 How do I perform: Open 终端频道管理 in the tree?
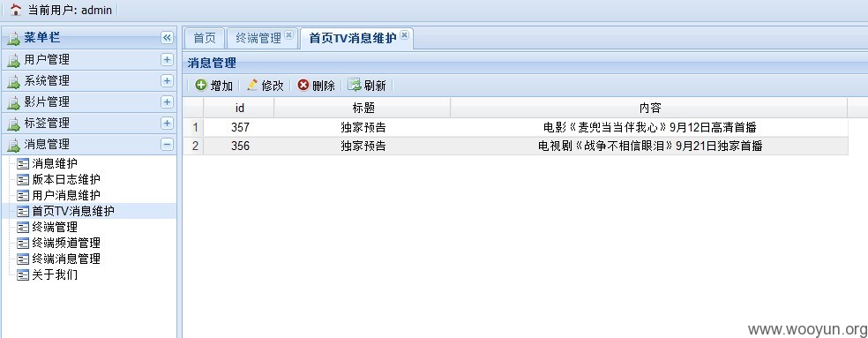[x=66, y=243]
